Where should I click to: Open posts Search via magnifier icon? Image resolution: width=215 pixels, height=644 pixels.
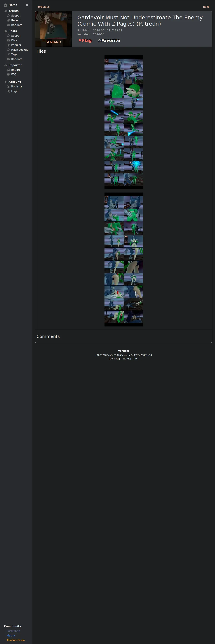[x=9, y=36]
